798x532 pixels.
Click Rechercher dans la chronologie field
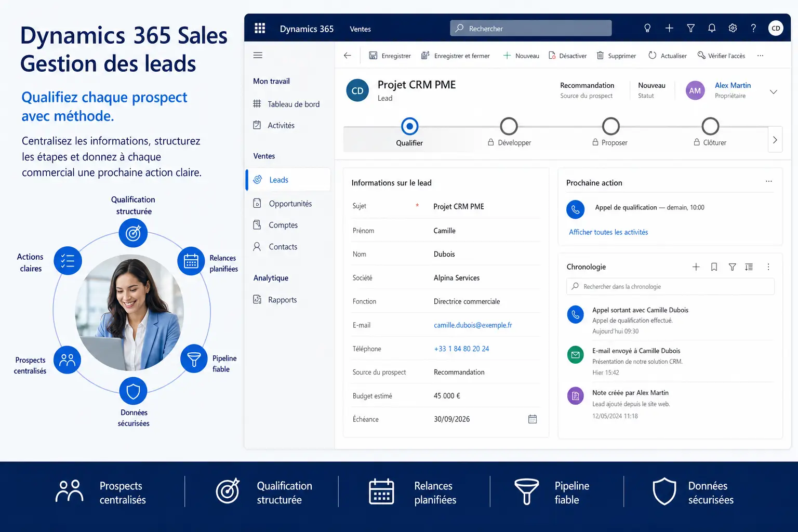(x=670, y=286)
